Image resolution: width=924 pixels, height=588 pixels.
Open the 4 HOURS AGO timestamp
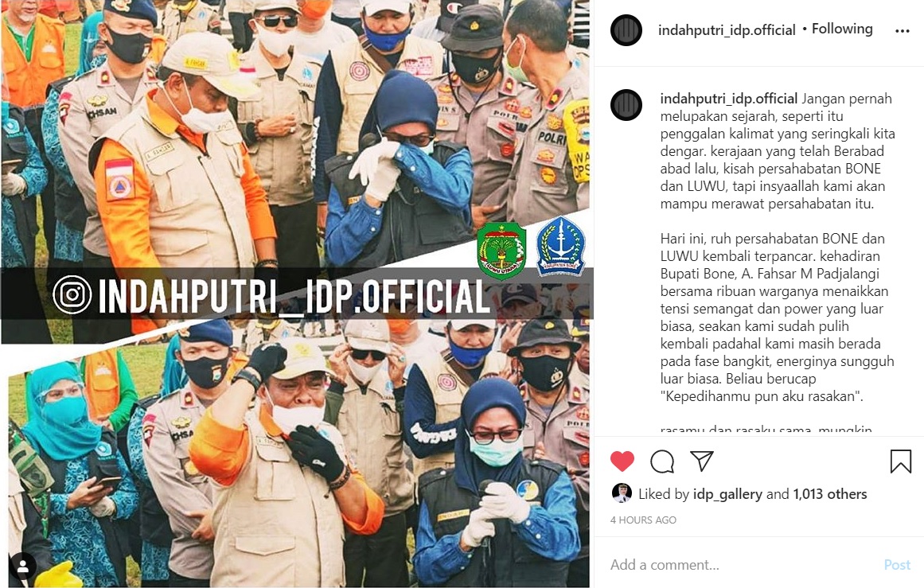click(643, 520)
